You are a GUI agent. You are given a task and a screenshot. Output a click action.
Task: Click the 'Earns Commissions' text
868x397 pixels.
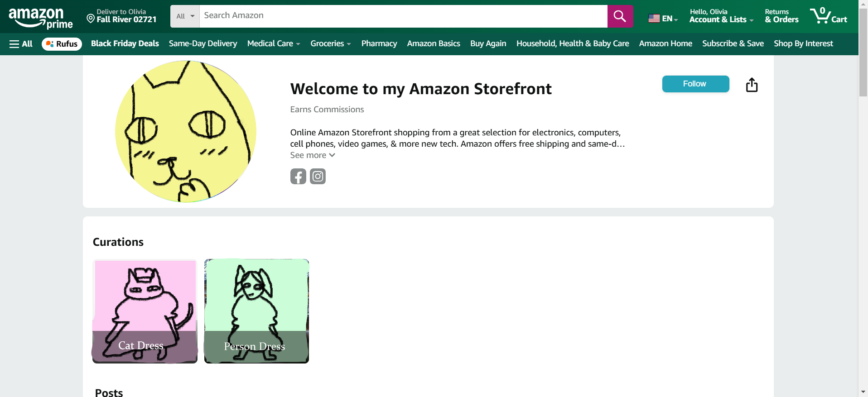pos(327,110)
